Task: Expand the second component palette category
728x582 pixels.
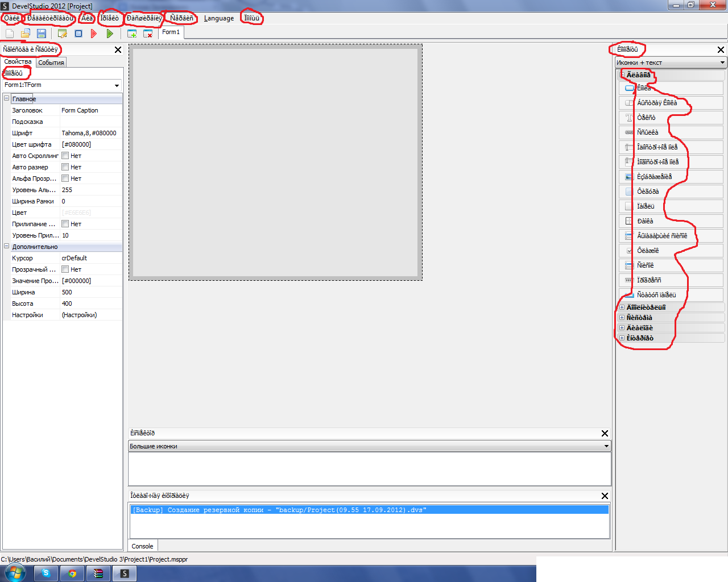Action: (x=622, y=307)
